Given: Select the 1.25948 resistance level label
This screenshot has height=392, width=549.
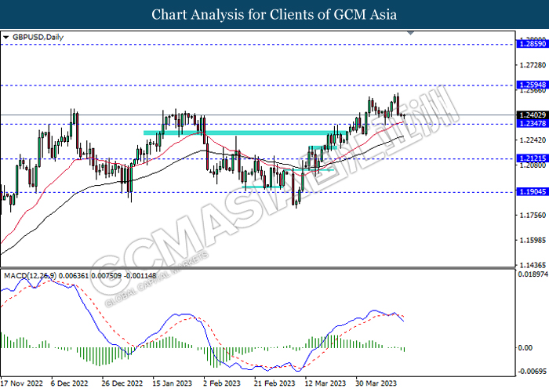Looking at the screenshot, I should 533,85.
